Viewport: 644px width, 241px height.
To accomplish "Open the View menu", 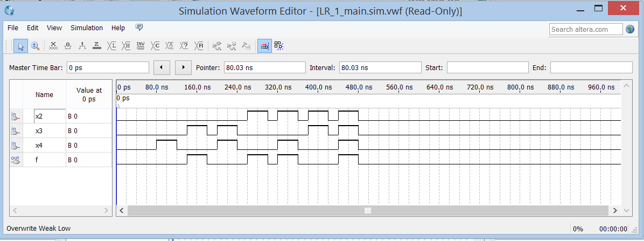I will [54, 28].
